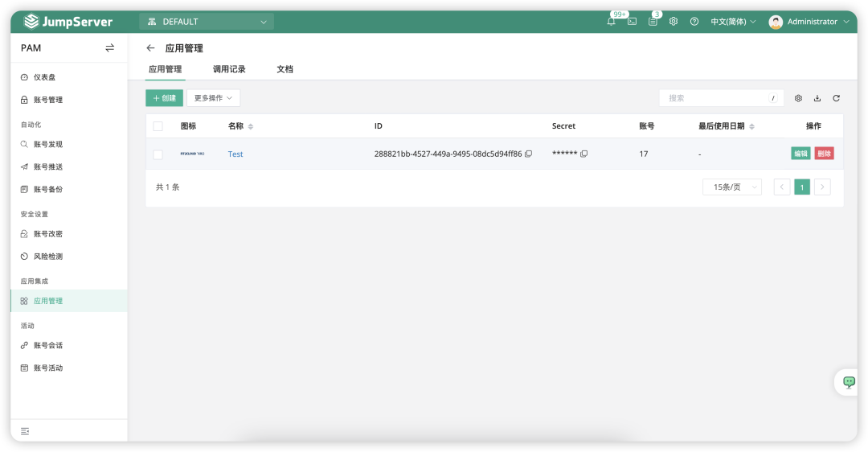Click the notifications bell icon
The image size is (868, 452).
tap(611, 22)
